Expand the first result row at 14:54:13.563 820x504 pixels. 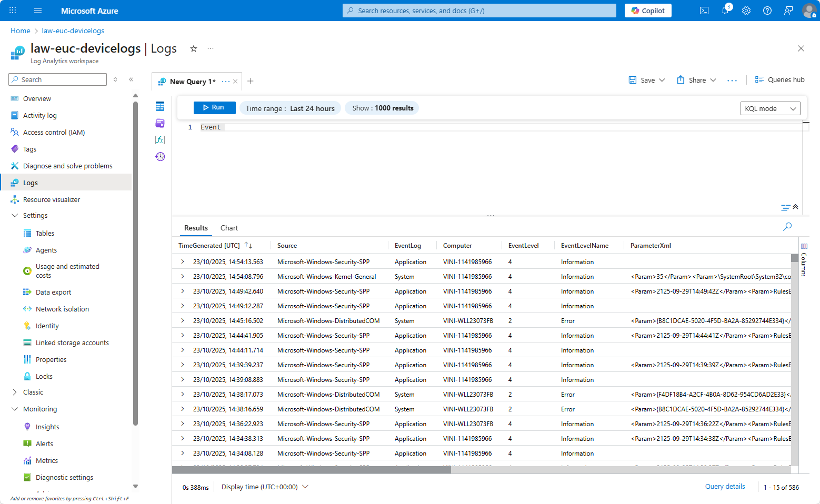(183, 261)
